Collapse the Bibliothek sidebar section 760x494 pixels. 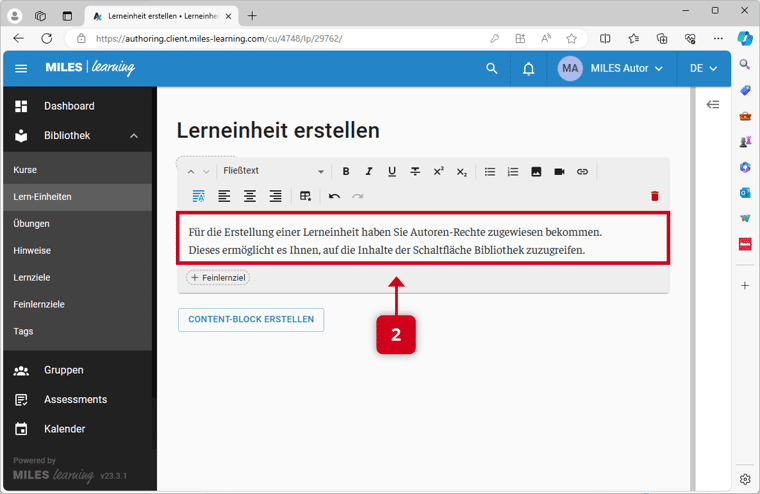(x=134, y=136)
